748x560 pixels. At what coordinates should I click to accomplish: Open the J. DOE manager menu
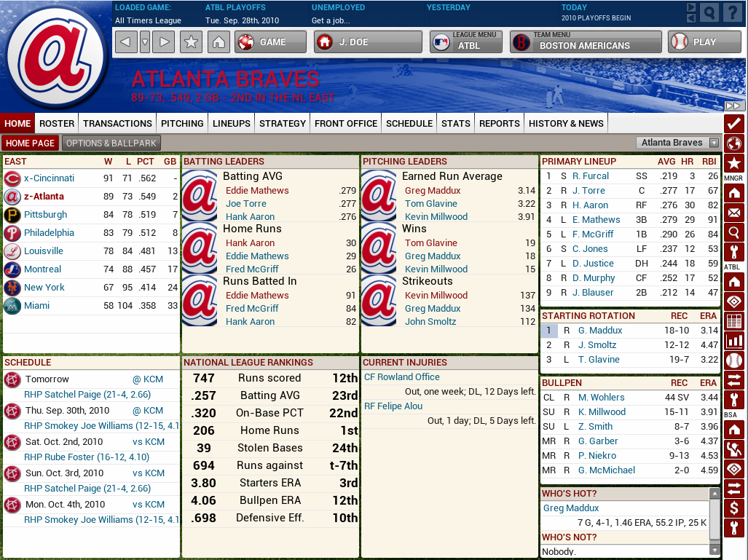368,42
